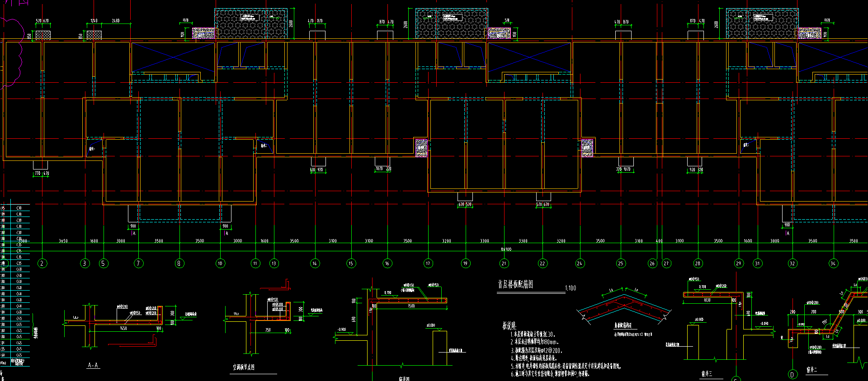This screenshot has width=868, height=381.
Task: Pick grid axis bubble 7
Action: pyautogui.click(x=139, y=263)
